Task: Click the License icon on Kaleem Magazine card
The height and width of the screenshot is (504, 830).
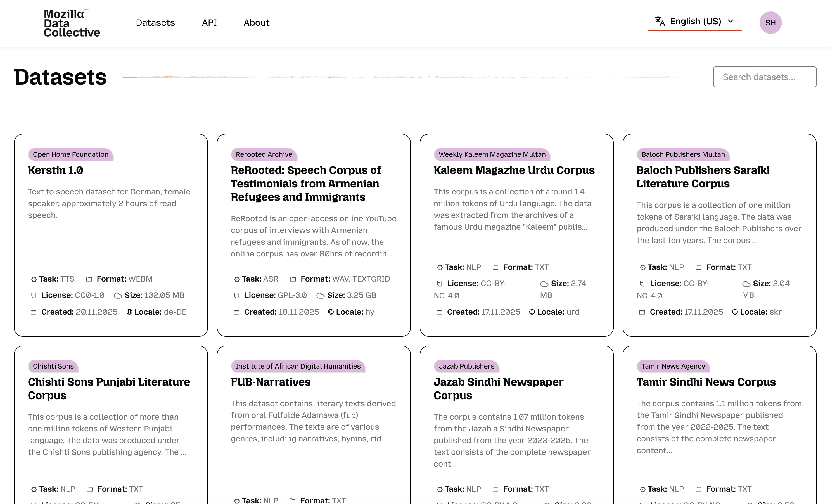Action: [x=439, y=284]
